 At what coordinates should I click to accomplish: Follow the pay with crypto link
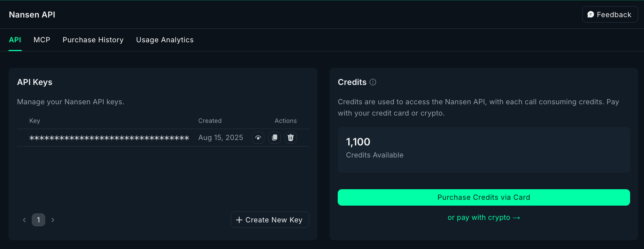coord(484,217)
